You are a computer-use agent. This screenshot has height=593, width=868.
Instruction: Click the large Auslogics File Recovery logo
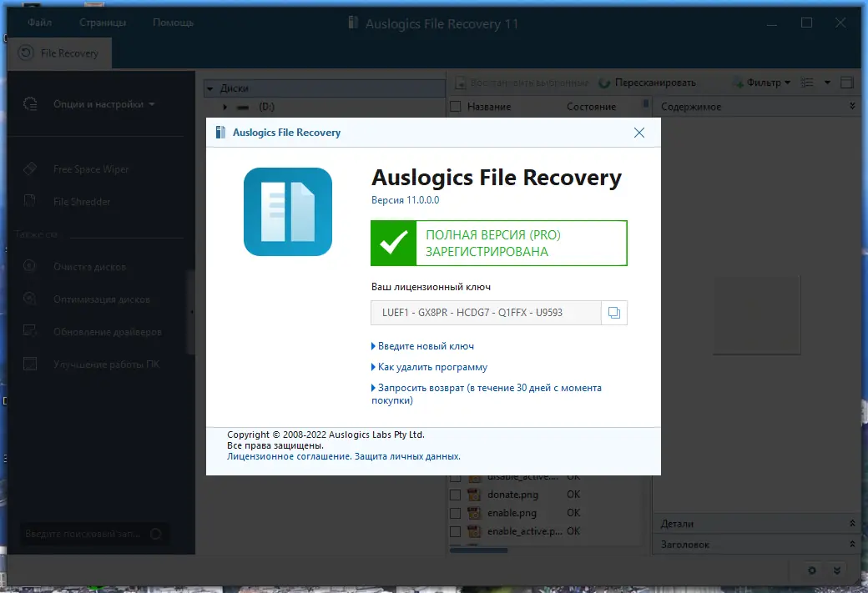(288, 212)
